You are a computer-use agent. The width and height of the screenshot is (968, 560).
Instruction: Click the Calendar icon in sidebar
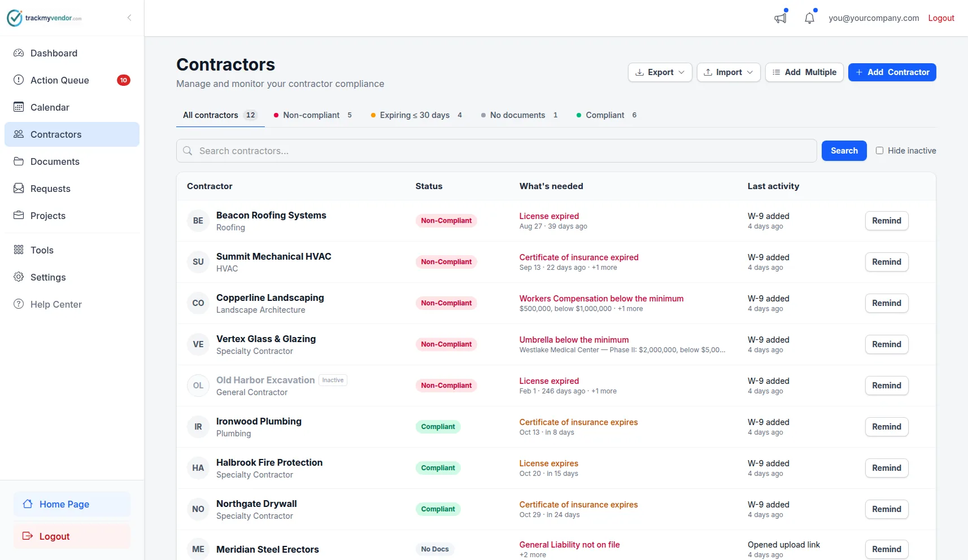19,107
